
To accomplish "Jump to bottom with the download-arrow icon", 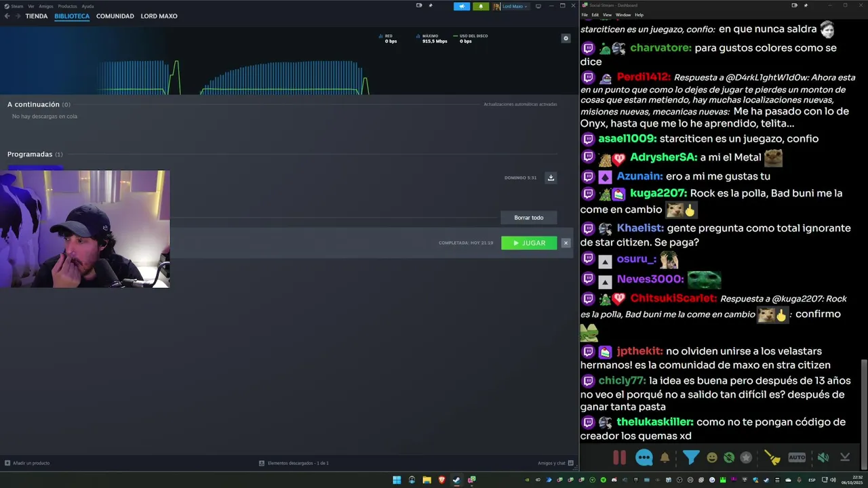I will 845,457.
